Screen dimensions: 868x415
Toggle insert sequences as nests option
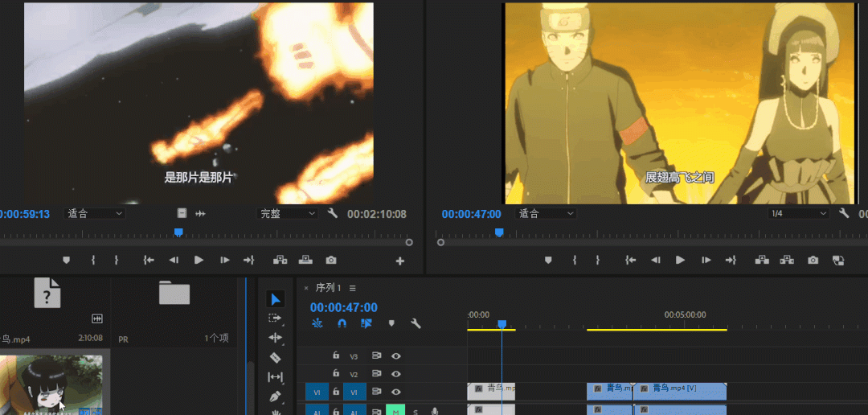317,323
